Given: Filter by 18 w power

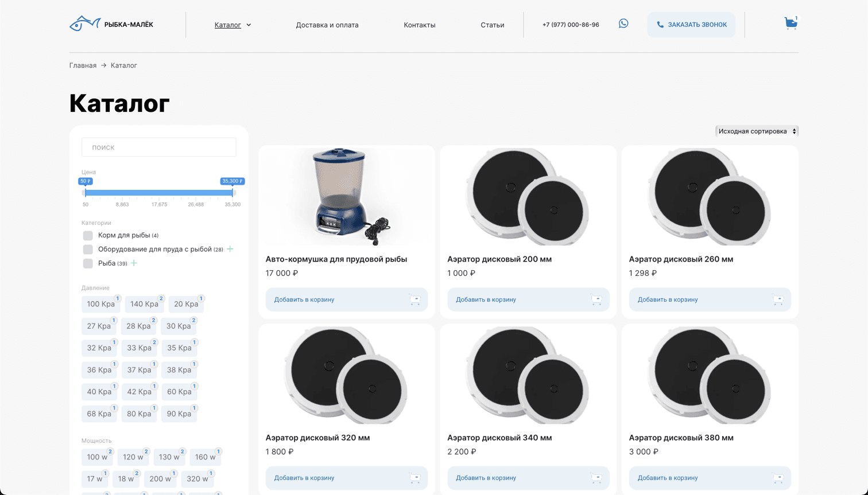Looking at the screenshot, I should 126,479.
